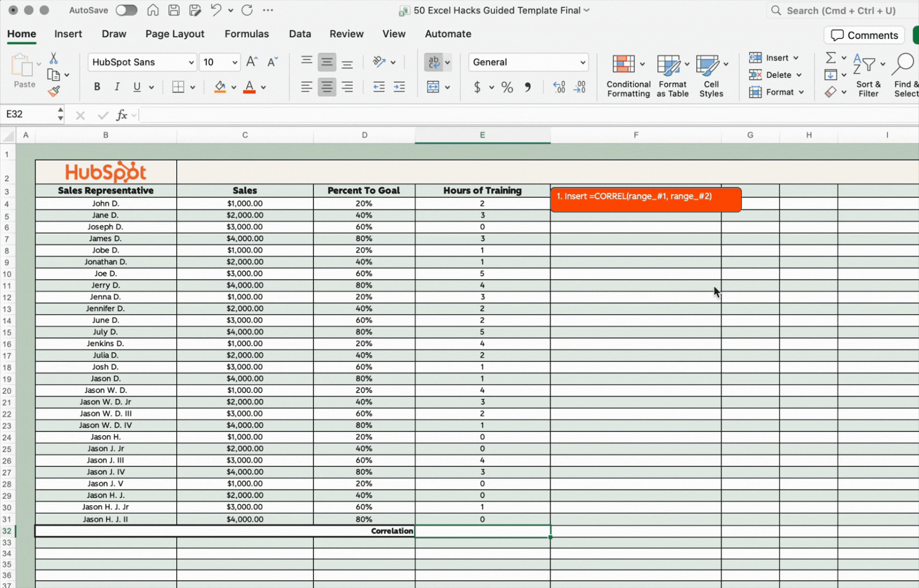The image size is (919, 588).
Task: Click the Increase Font Size icon
Action: (252, 62)
